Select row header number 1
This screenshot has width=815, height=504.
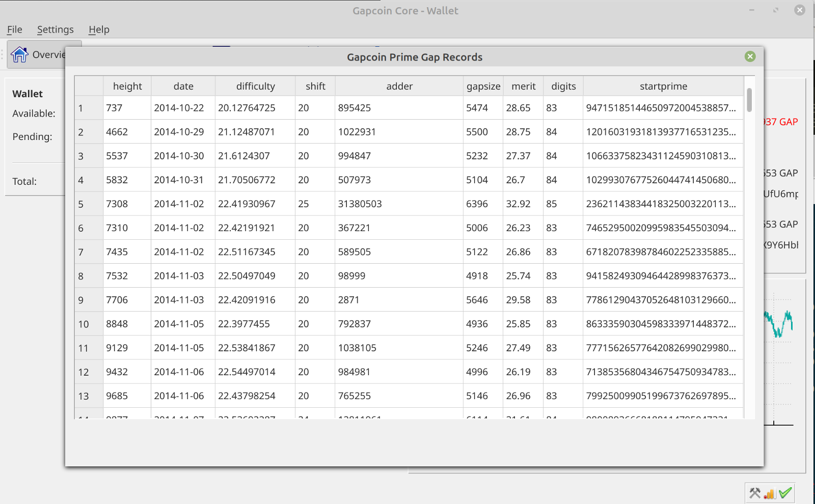(89, 108)
